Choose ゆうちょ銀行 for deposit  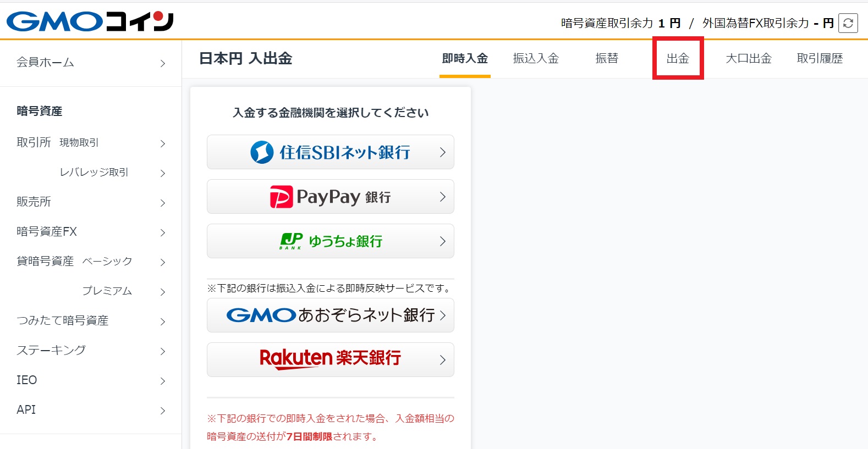[331, 241]
